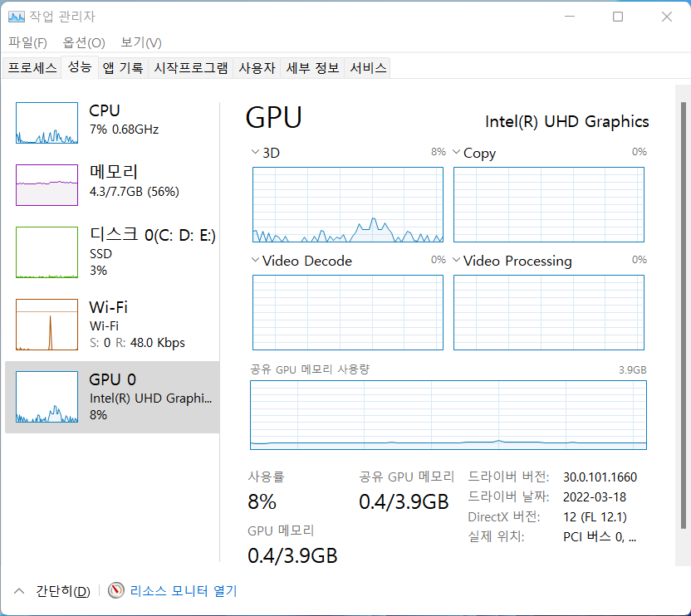The height and width of the screenshot is (616, 691).
Task: Select the Memory usage graph thumbnail
Action: pos(47,184)
